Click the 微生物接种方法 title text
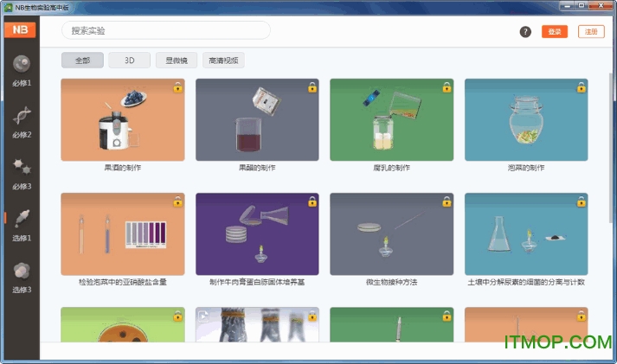Screen dimensions: 617x364 pyautogui.click(x=391, y=282)
